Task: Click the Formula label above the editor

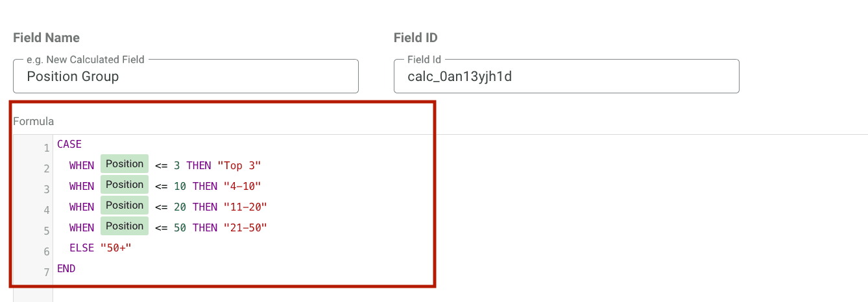Action: pos(34,121)
